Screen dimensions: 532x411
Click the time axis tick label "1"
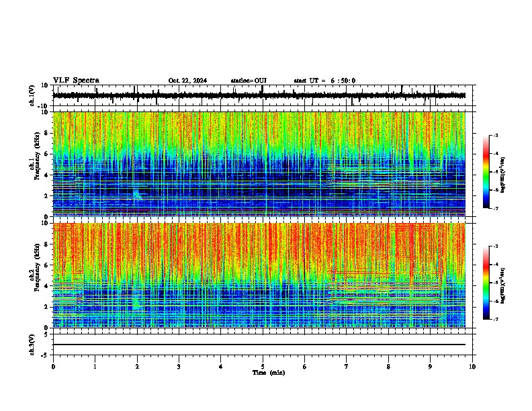click(95, 367)
